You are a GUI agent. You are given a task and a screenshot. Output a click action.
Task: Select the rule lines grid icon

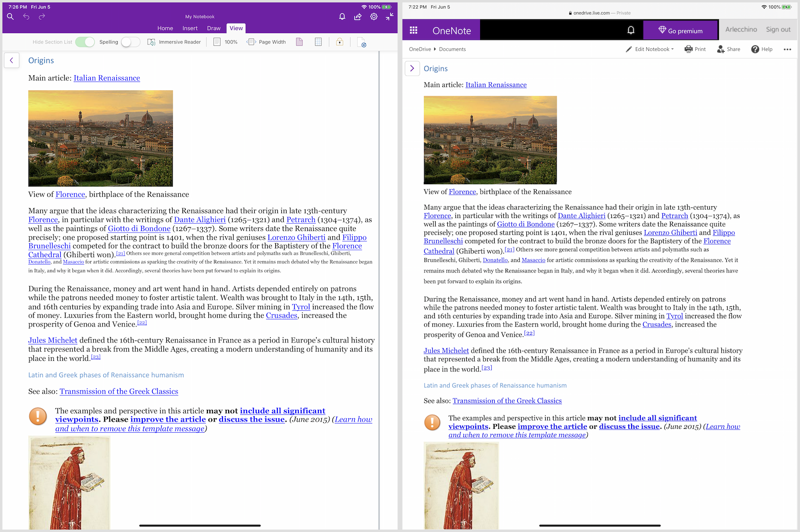(318, 42)
